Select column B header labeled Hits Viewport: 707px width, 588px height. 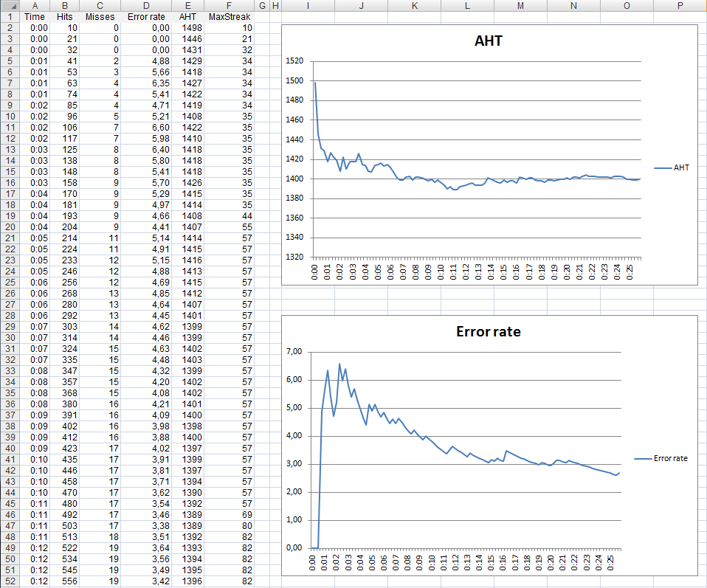point(65,6)
